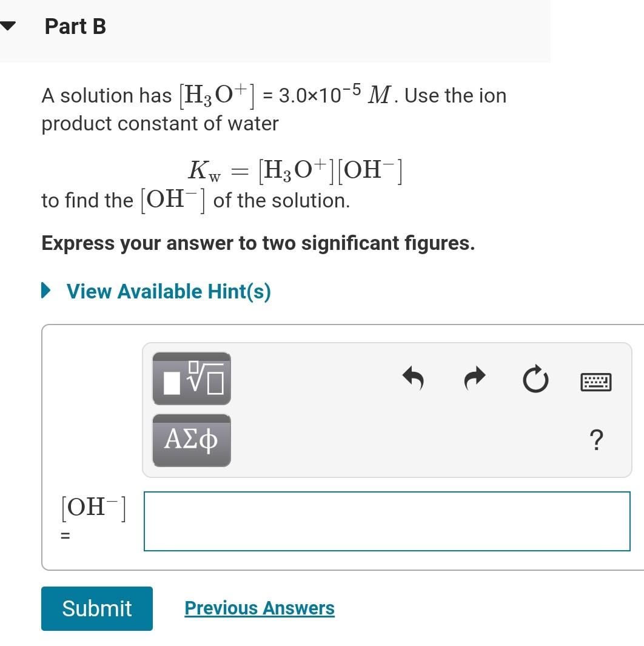Redo the last equation edit
644x646 pixels.
(x=474, y=380)
